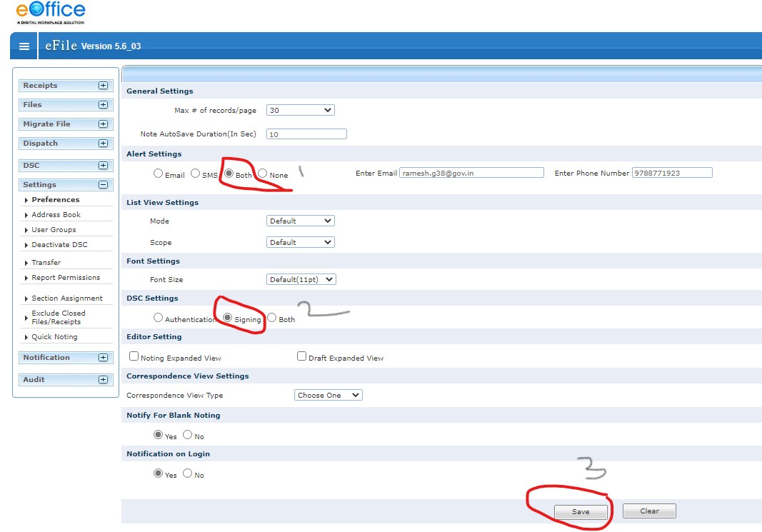The width and height of the screenshot is (762, 532).
Task: Click the Clear button
Action: [648, 511]
